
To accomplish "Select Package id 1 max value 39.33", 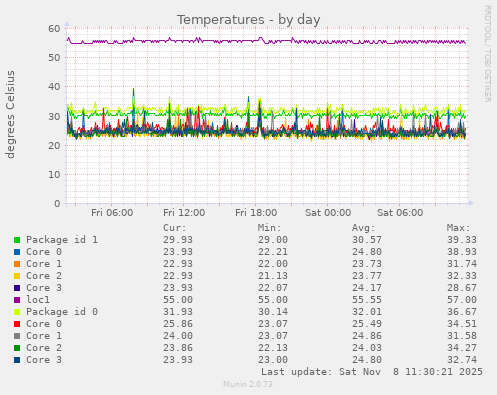I will tap(462, 240).
